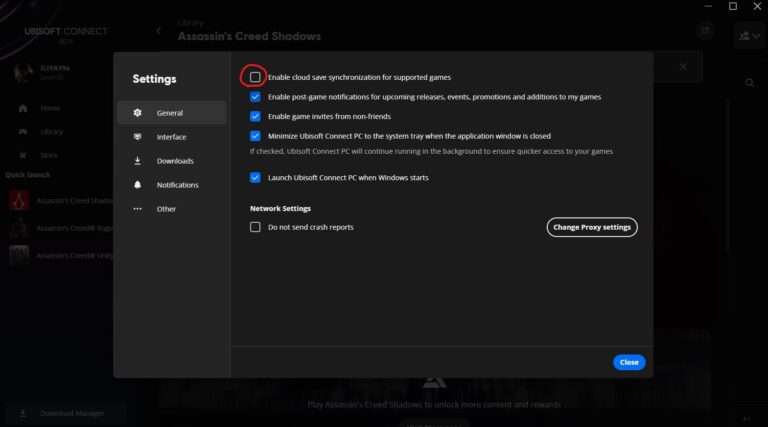Open the Download Manager

pyautogui.click(x=65, y=413)
